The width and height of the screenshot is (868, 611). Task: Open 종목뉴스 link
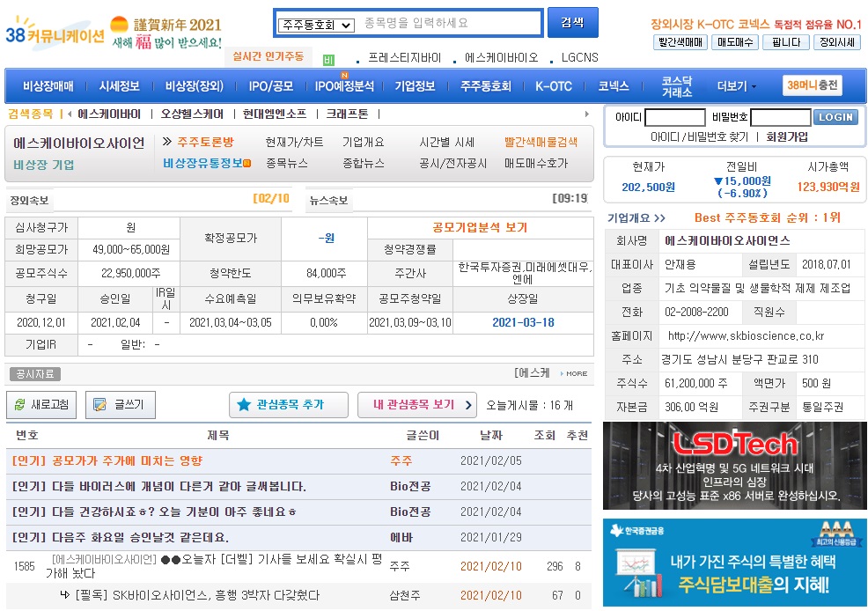(x=287, y=163)
